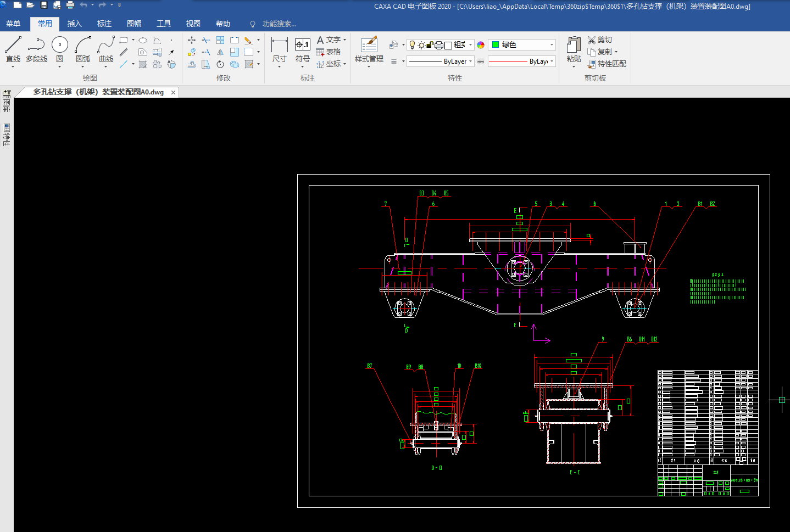Click the 符号 (Symbol) annotation tool
This screenshot has width=790, height=532.
303,51
